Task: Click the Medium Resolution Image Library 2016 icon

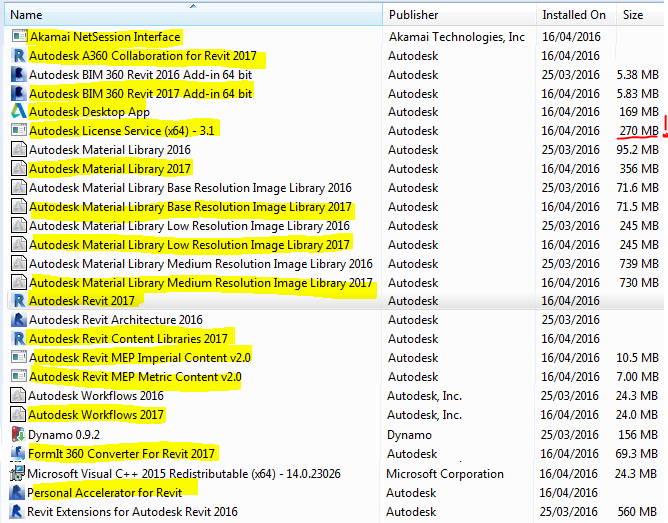Action: pos(19,263)
